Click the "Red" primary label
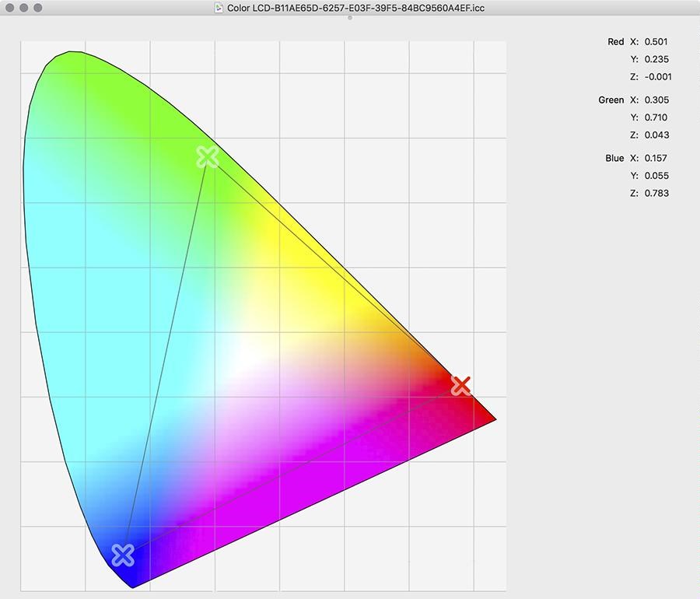This screenshot has width=700, height=599. pos(616,41)
